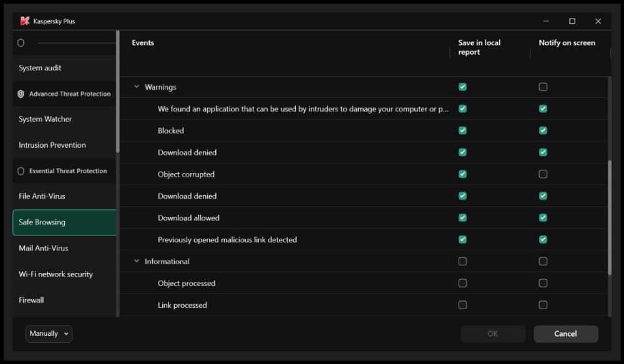Disable notify for intruder application warning
624x364 pixels.
543,108
